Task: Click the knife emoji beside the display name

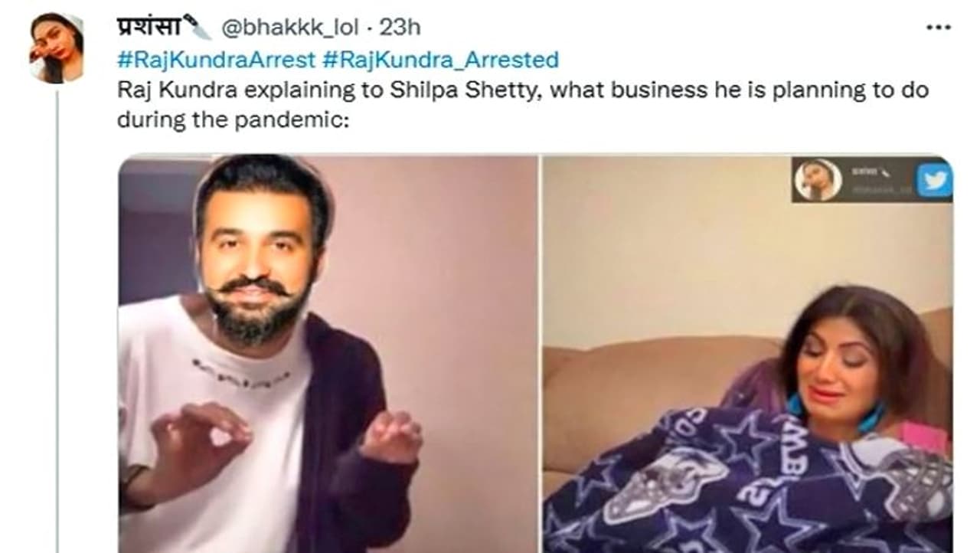Action: coord(198,28)
